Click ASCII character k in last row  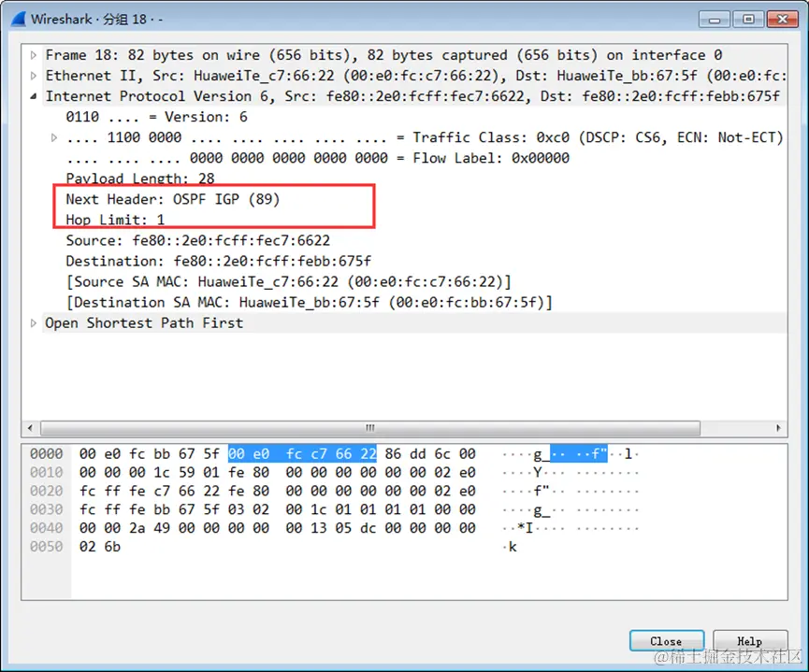tap(513, 547)
